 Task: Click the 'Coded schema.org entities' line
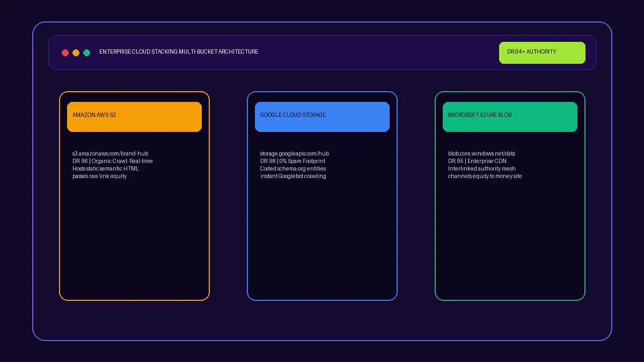point(293,168)
